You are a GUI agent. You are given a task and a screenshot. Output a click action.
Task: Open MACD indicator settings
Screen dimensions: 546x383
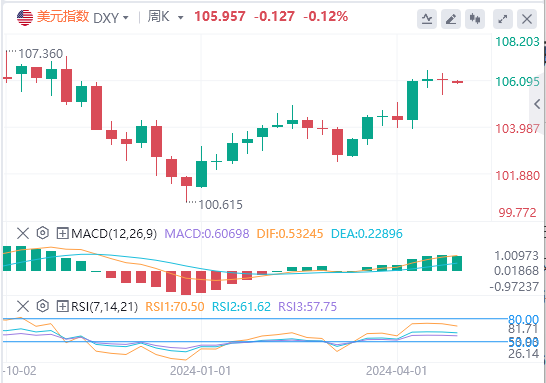click(x=42, y=233)
